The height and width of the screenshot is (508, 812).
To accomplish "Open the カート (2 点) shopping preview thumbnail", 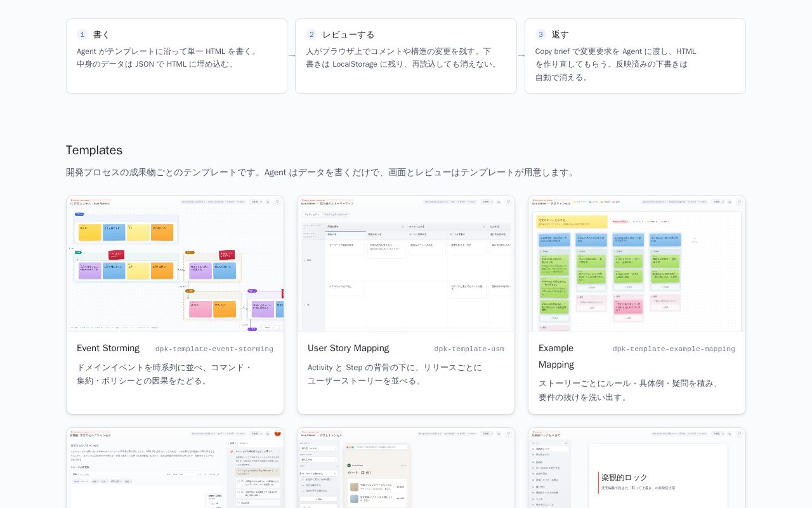I will pos(406,468).
